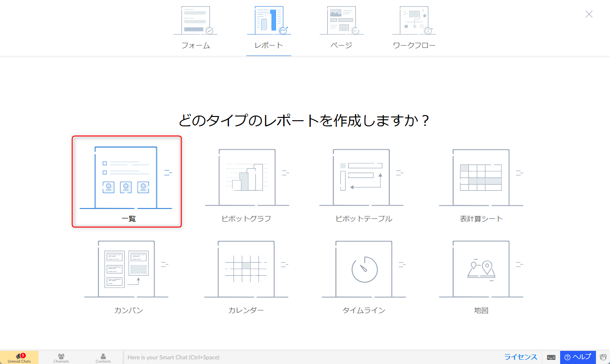Open the ライセンス link

point(521,357)
